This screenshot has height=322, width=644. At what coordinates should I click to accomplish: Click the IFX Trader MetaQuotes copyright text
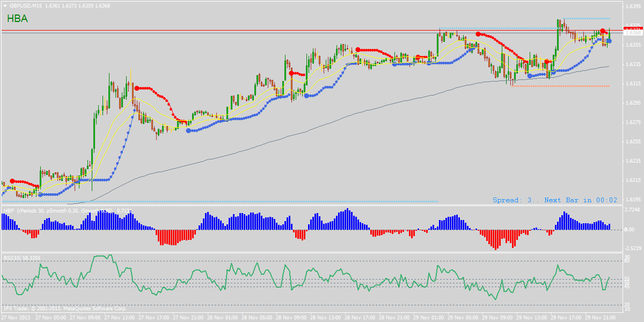click(64, 309)
